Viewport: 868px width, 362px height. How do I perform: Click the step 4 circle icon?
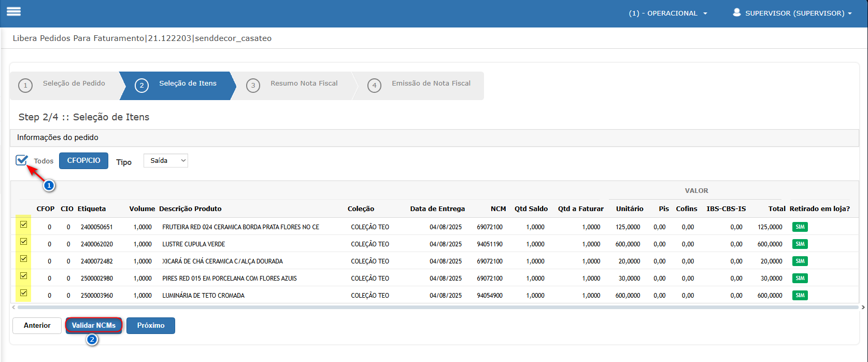374,86
